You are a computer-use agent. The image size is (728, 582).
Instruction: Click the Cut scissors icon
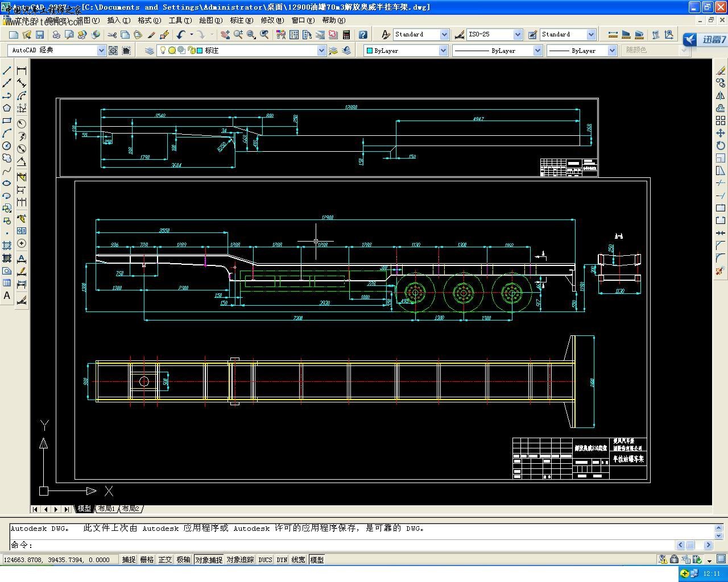point(112,35)
